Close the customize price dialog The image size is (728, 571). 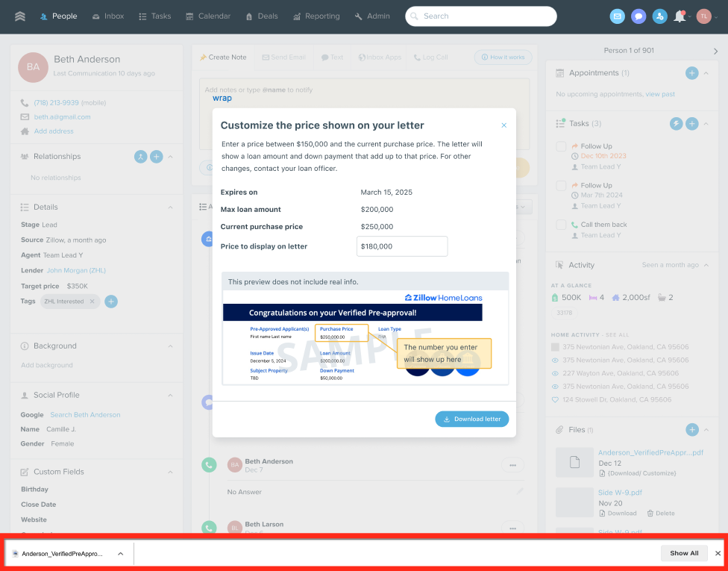point(503,125)
